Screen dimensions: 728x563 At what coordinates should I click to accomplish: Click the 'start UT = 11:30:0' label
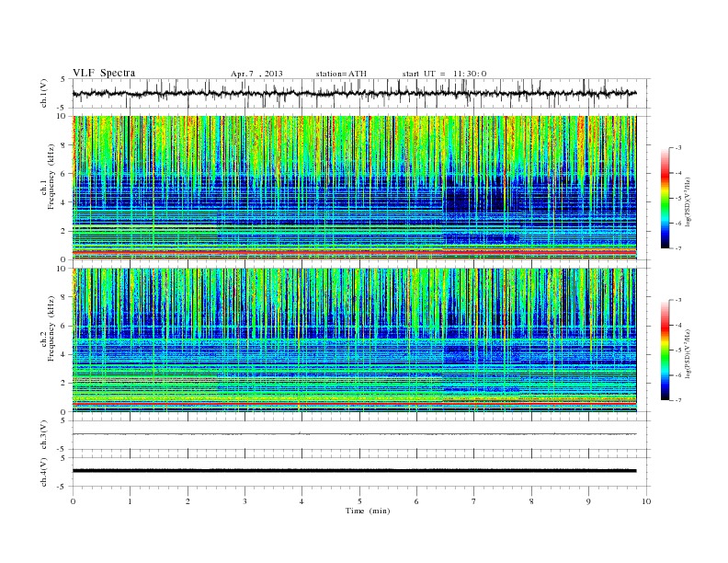point(444,74)
